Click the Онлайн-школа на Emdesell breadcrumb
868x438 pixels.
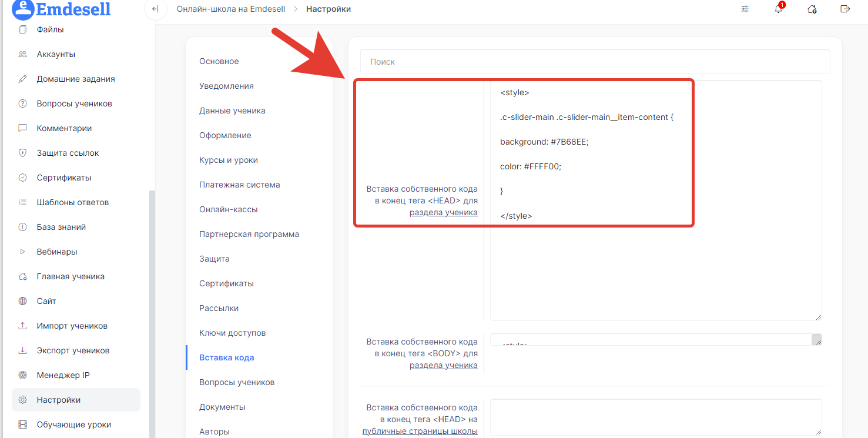click(230, 9)
